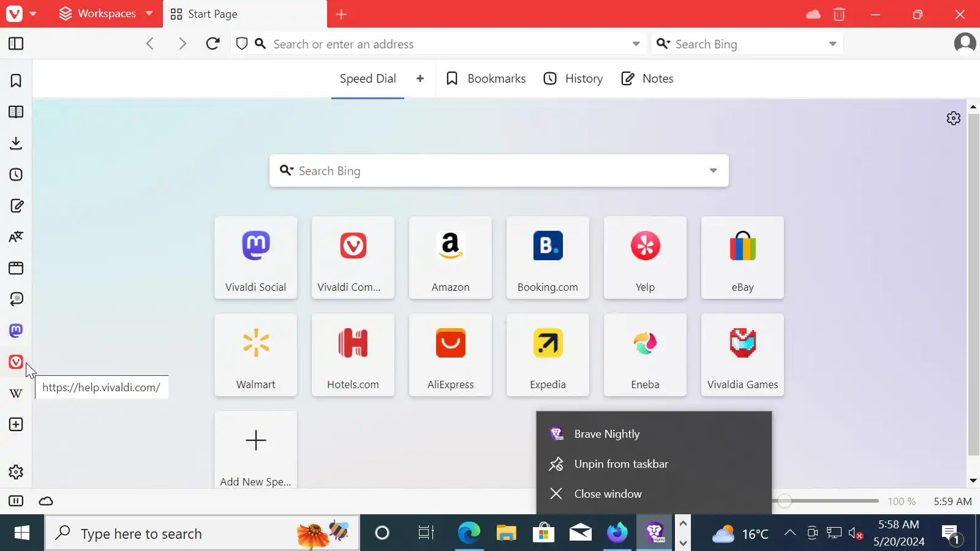
Task: Launch Brave Nightly from jump list
Action: [x=654, y=434]
